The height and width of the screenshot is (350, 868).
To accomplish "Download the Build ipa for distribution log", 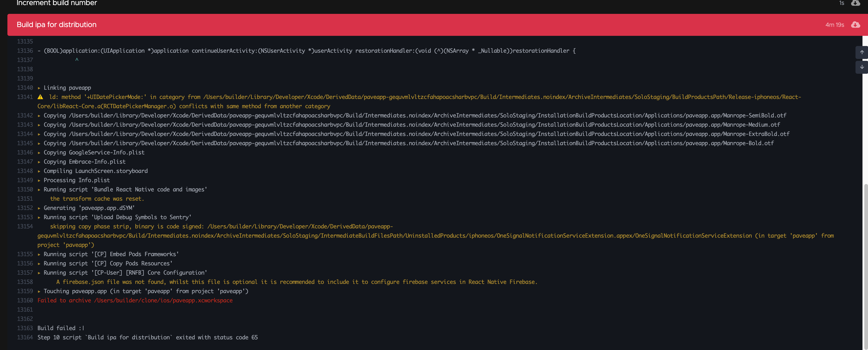I will point(855,25).
